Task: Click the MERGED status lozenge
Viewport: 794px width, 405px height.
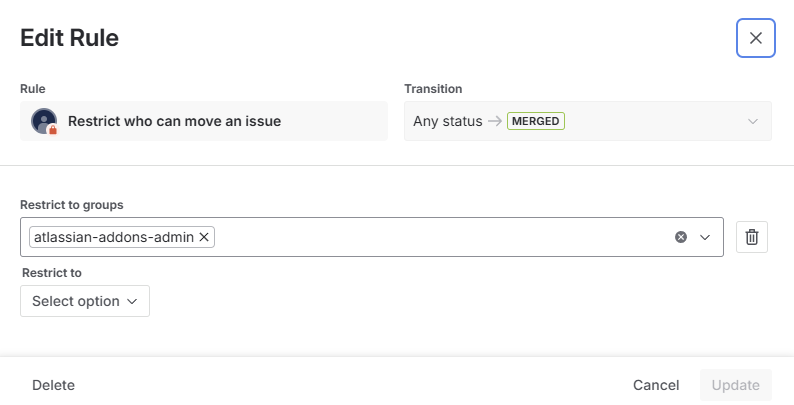Action: tap(536, 121)
